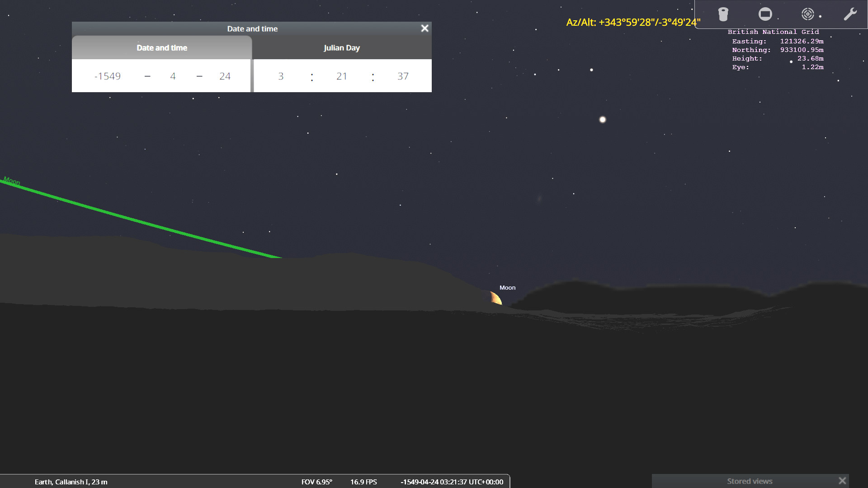Click the minutes field showing 21
868x488 pixels.
pyautogui.click(x=342, y=76)
